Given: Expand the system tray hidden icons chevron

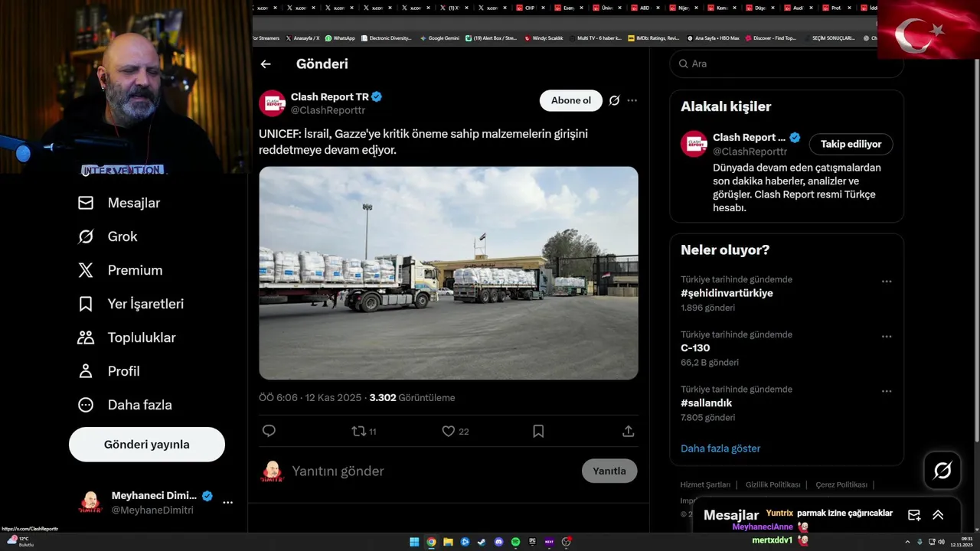Looking at the screenshot, I should [908, 542].
